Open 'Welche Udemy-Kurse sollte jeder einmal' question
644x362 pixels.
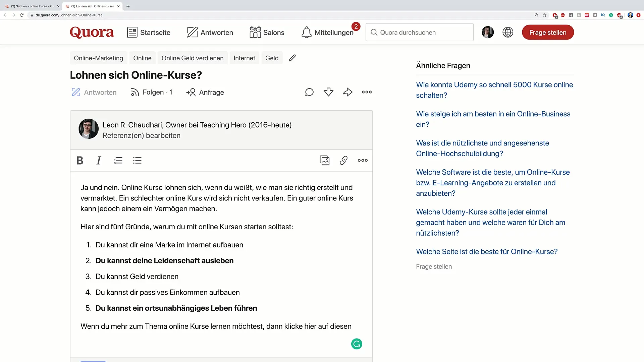(x=490, y=223)
